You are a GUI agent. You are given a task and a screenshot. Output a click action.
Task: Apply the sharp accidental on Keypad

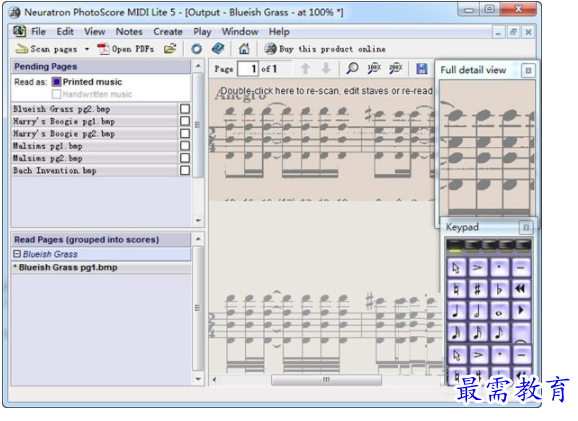478,289
